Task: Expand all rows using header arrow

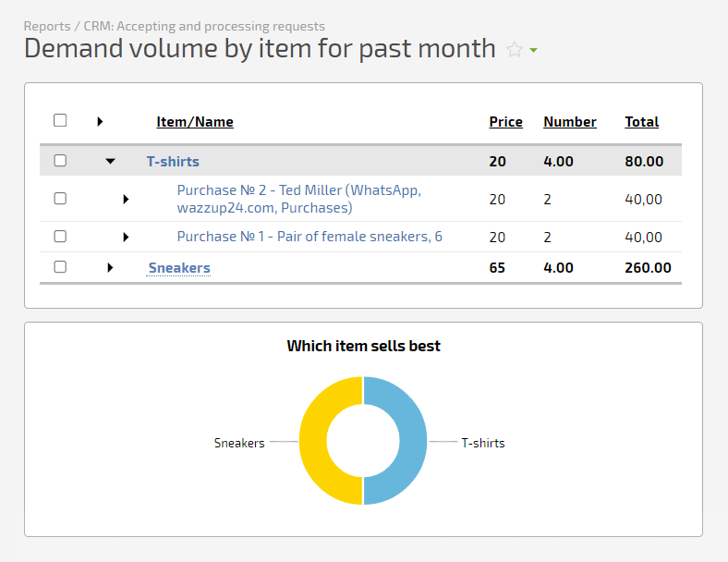Action: point(100,122)
